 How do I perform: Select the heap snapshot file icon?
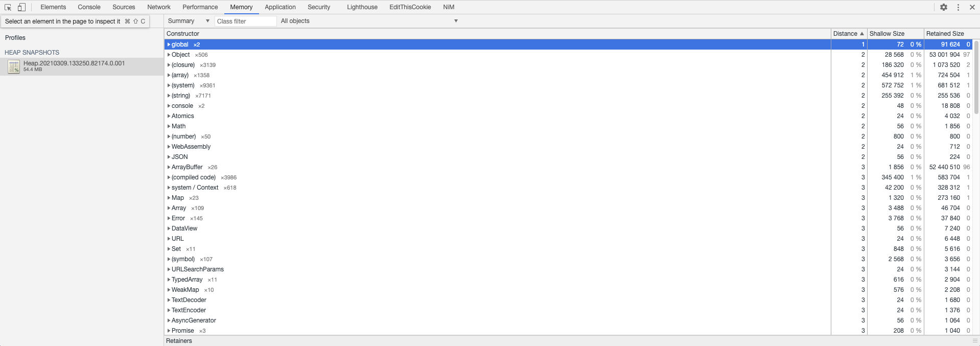(x=14, y=66)
